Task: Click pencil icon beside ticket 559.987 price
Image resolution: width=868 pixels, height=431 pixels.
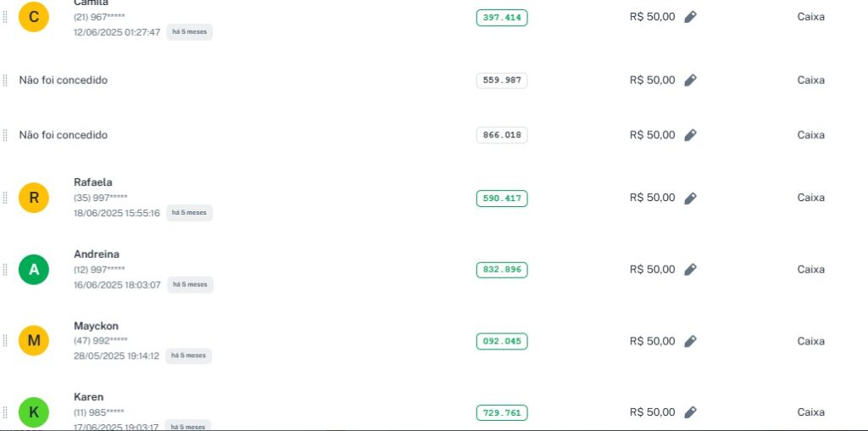Action: (690, 81)
